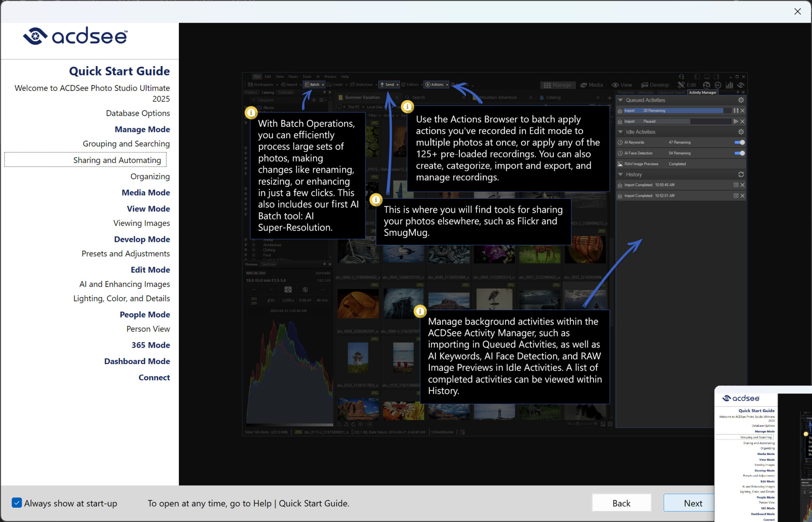The image size is (812, 522).
Task: Go Back to the previous guide page
Action: [621, 503]
